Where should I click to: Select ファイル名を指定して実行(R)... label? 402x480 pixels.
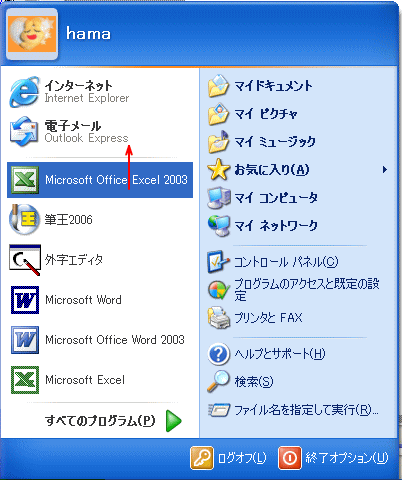coord(306,410)
